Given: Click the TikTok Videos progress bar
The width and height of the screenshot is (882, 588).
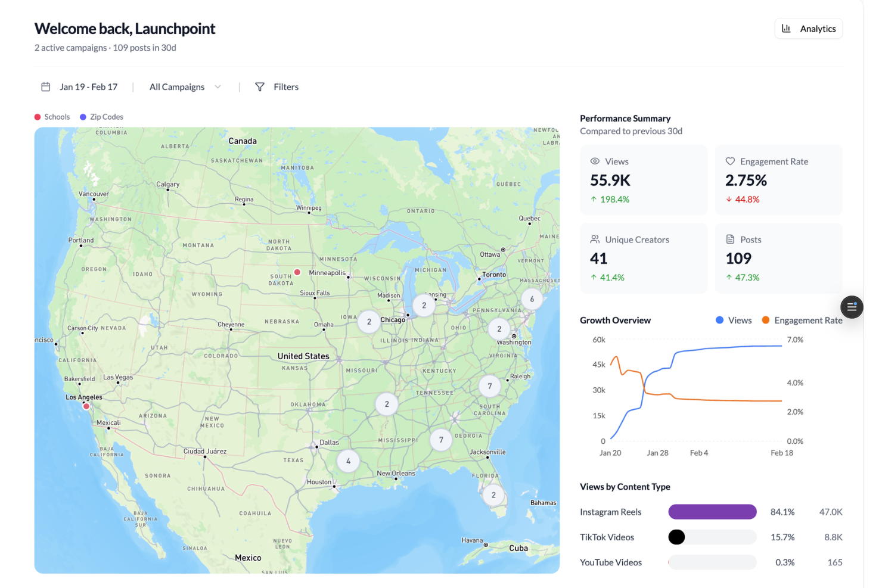Looking at the screenshot, I should click(x=712, y=537).
